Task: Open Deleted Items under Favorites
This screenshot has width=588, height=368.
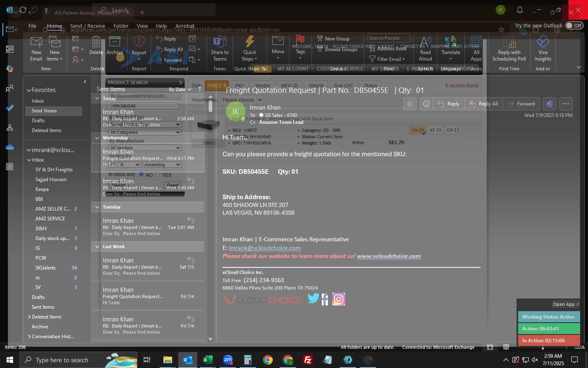Action: click(47, 130)
